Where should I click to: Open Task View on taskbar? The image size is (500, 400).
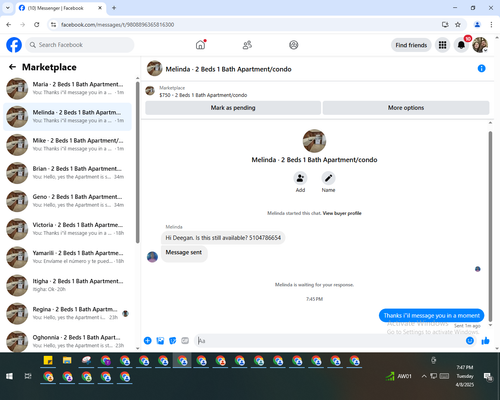(x=28, y=376)
